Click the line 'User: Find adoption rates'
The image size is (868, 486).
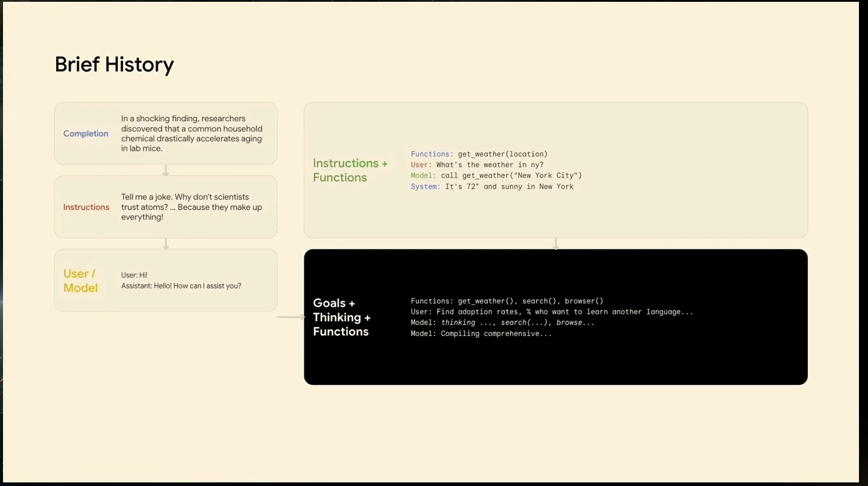tap(552, 312)
